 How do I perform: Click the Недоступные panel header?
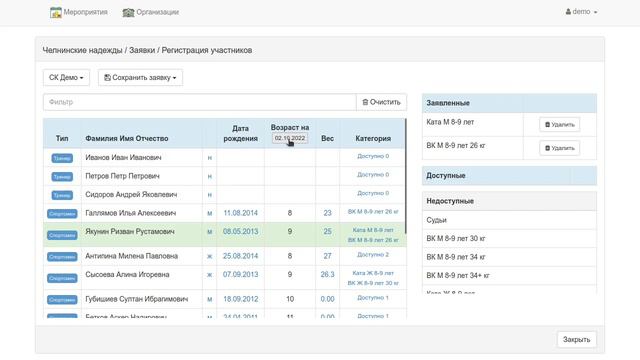(x=509, y=201)
